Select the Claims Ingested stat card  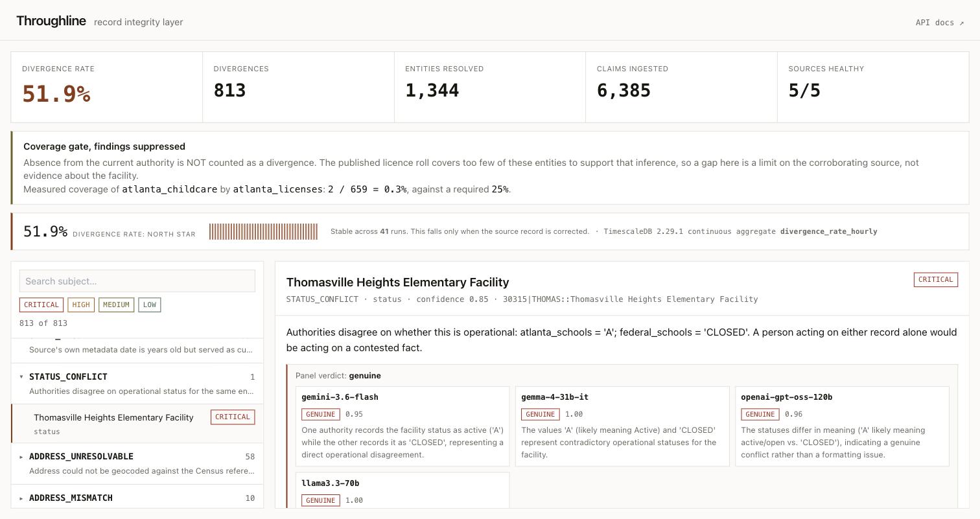681,87
